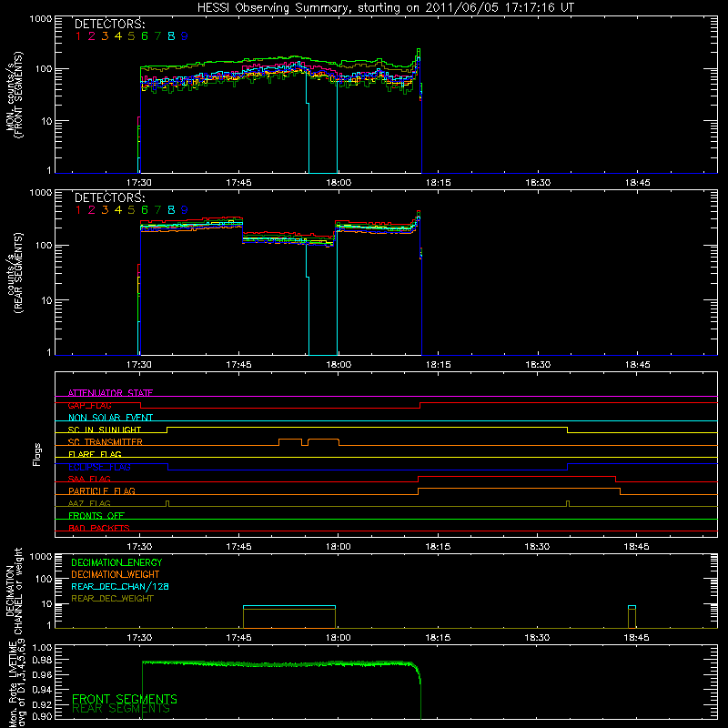Viewport: 728px width, 728px height.
Task: Click the vertical Flags axis title
Action: pos(37,454)
